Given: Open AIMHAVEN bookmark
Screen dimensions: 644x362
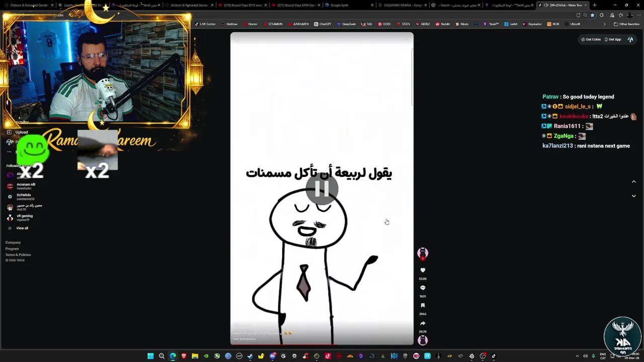Looking at the screenshot, I should pos(298,24).
